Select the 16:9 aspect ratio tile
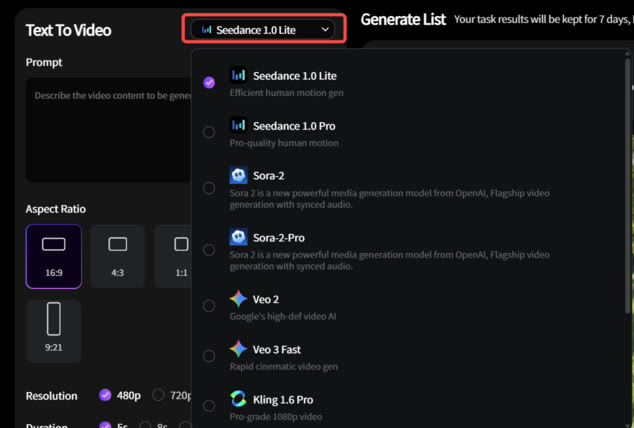Image resolution: width=634 pixels, height=428 pixels. (x=54, y=256)
